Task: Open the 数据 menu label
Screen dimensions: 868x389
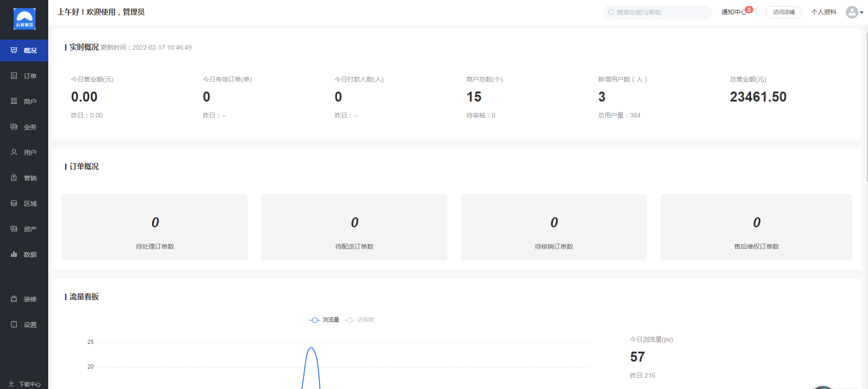Action: coord(30,255)
